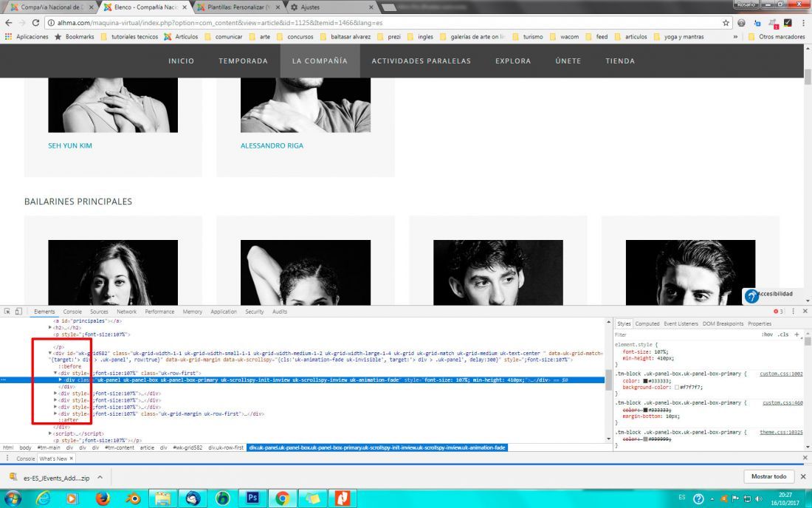Open the Network DevTools tab

click(x=126, y=312)
